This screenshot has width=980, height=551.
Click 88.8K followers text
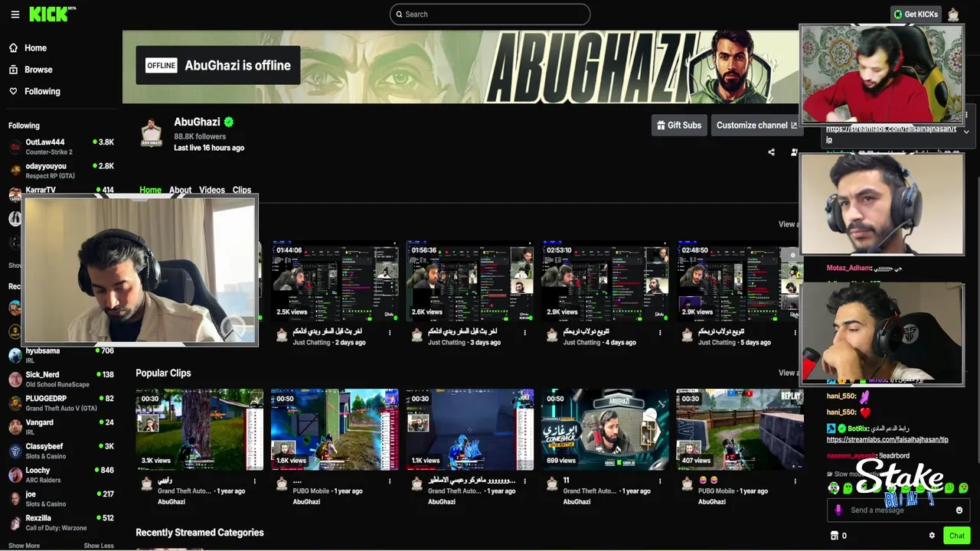pyautogui.click(x=200, y=136)
